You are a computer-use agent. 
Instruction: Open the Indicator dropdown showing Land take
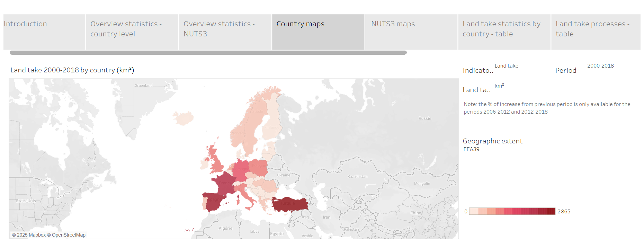click(506, 66)
